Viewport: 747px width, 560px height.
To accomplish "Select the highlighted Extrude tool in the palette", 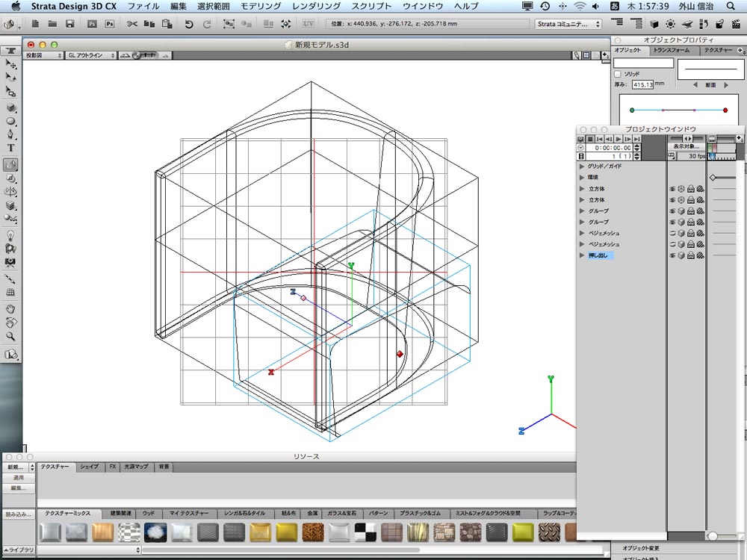I will pyautogui.click(x=10, y=165).
